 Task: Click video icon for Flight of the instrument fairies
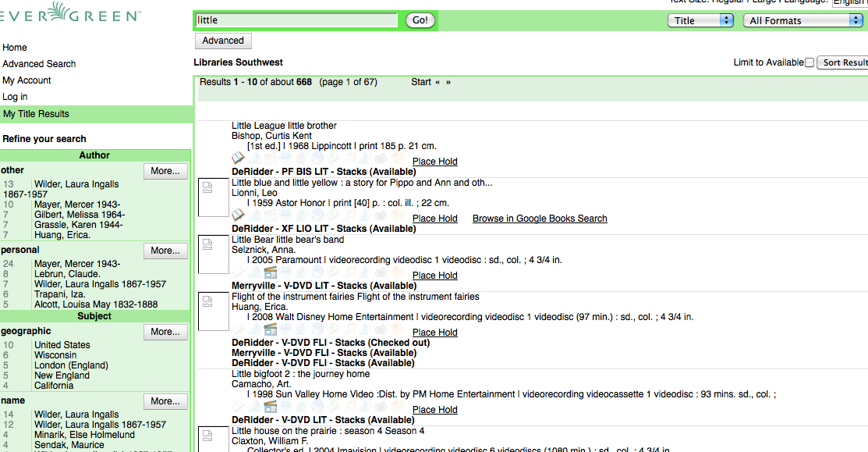(271, 329)
